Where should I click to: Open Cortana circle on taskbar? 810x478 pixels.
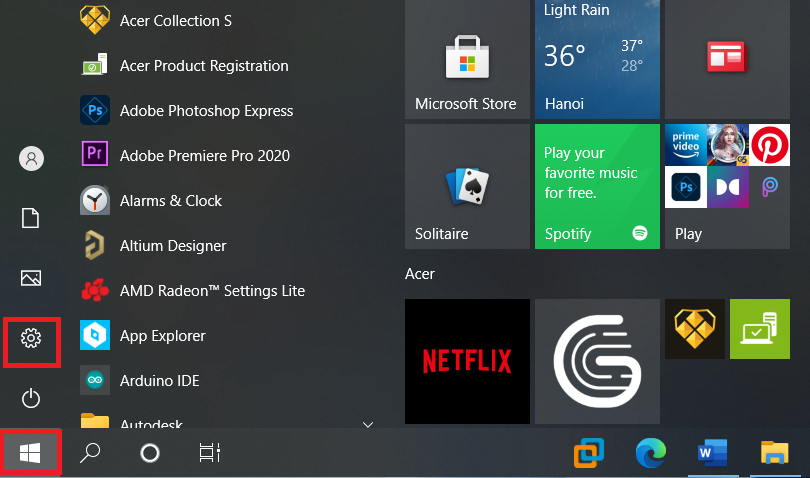(150, 453)
